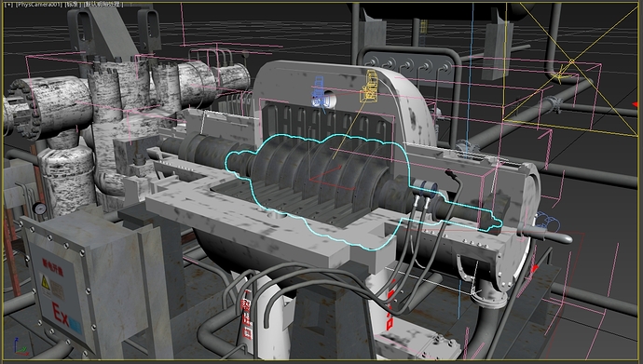Select the bolted pipe flange at the far left

point(25,109)
